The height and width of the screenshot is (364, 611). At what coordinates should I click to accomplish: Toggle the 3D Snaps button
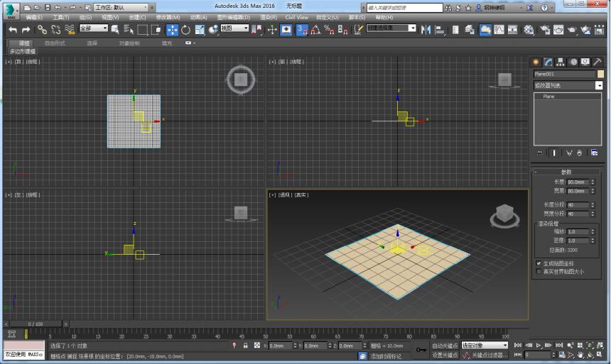pyautogui.click(x=302, y=30)
